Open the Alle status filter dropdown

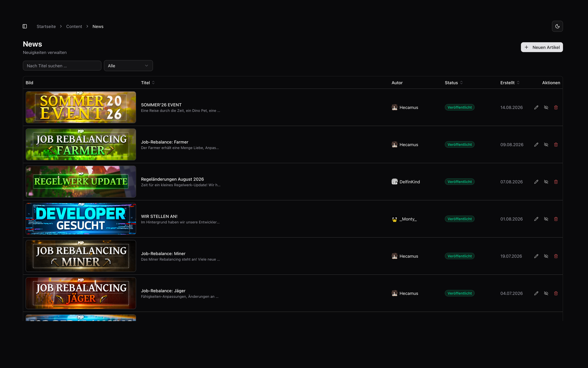click(x=128, y=66)
